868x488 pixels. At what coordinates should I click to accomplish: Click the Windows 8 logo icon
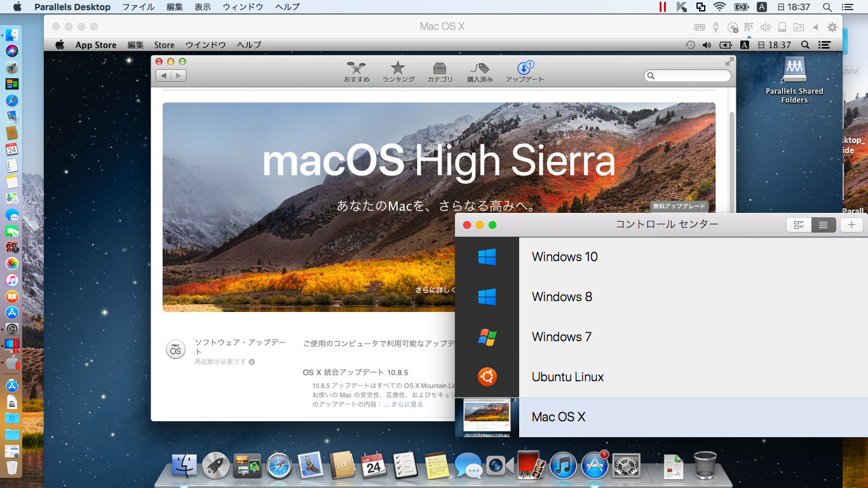(x=487, y=297)
